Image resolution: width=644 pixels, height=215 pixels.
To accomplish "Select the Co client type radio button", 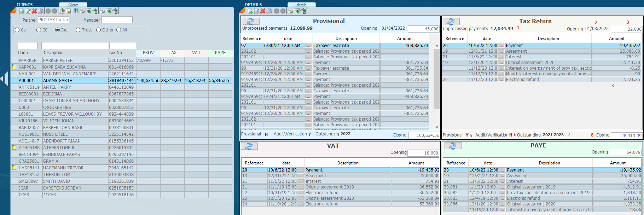I will pyautogui.click(x=17, y=30).
